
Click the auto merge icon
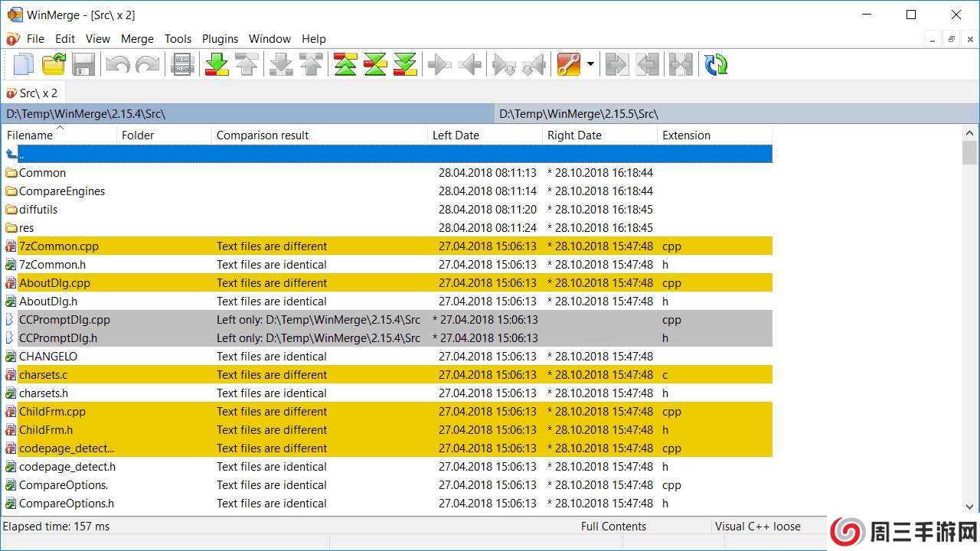pyautogui.click(x=680, y=64)
